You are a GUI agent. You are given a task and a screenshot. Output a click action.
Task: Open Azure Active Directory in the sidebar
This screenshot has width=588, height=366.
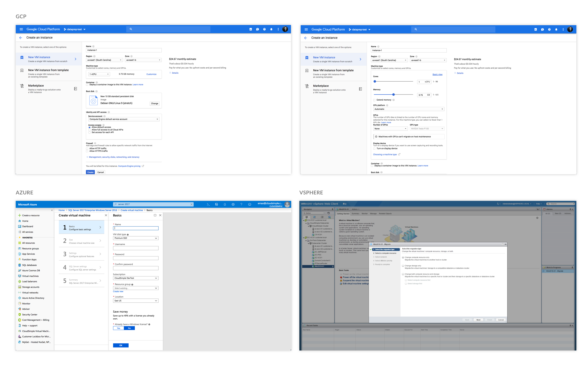tap(31, 298)
